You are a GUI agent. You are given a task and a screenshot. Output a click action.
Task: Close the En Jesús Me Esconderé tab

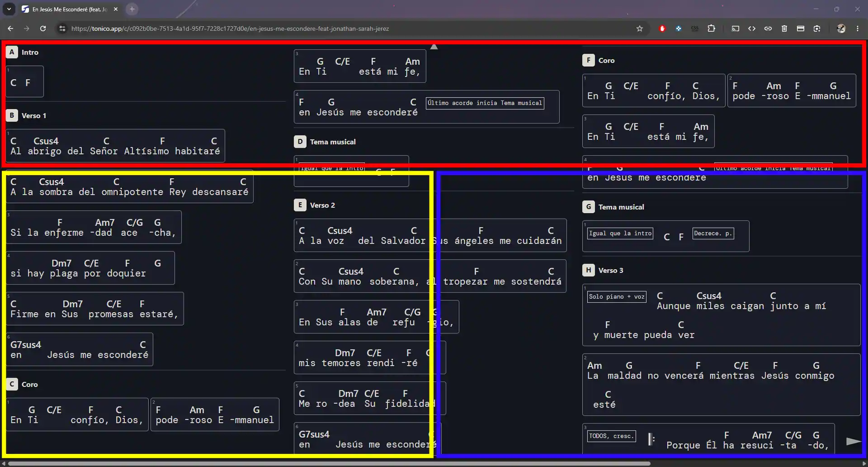pos(116,9)
